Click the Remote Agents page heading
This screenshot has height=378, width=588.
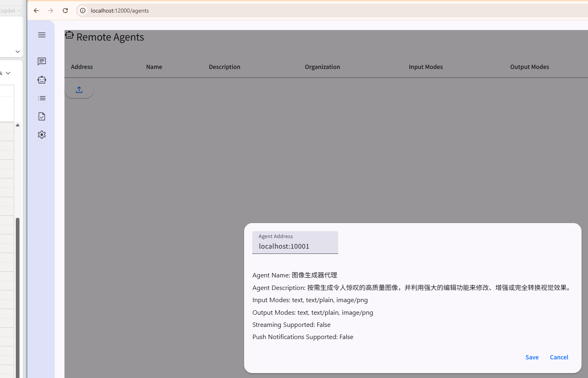coord(110,37)
